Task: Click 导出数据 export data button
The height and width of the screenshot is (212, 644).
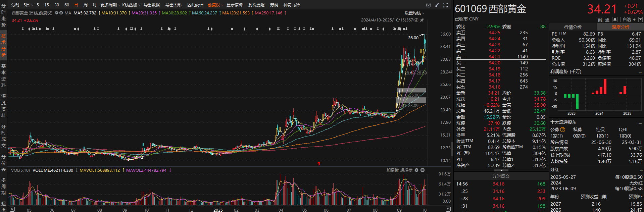Action: [152, 5]
